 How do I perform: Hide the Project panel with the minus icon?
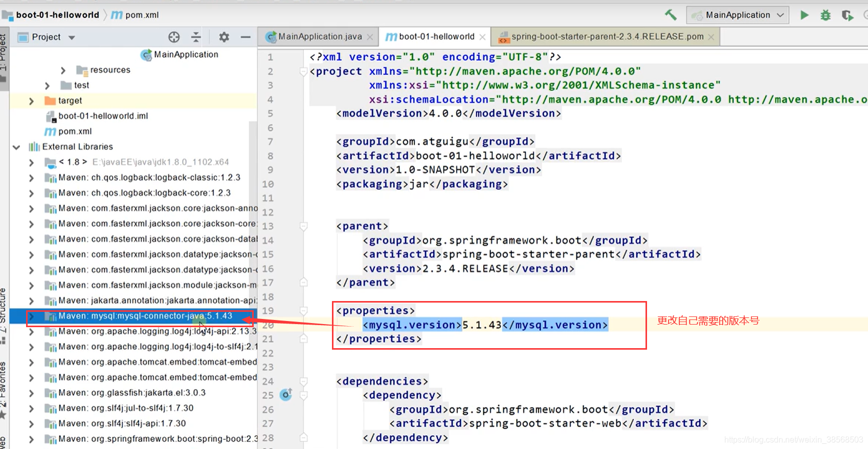[246, 37]
